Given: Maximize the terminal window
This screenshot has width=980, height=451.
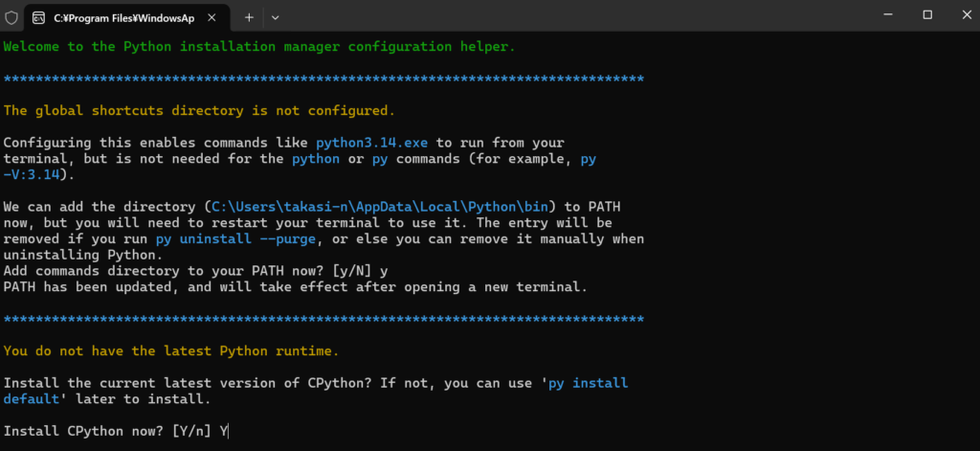Looking at the screenshot, I should coord(927,15).
